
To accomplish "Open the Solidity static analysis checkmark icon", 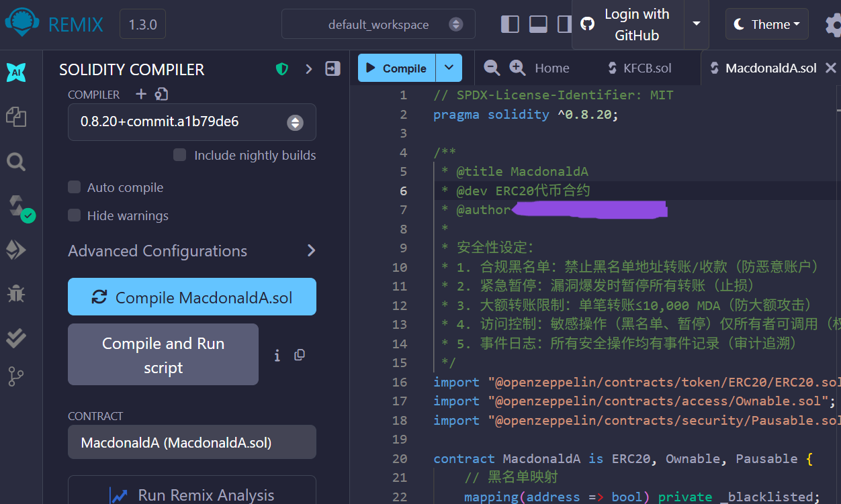I will point(16,338).
